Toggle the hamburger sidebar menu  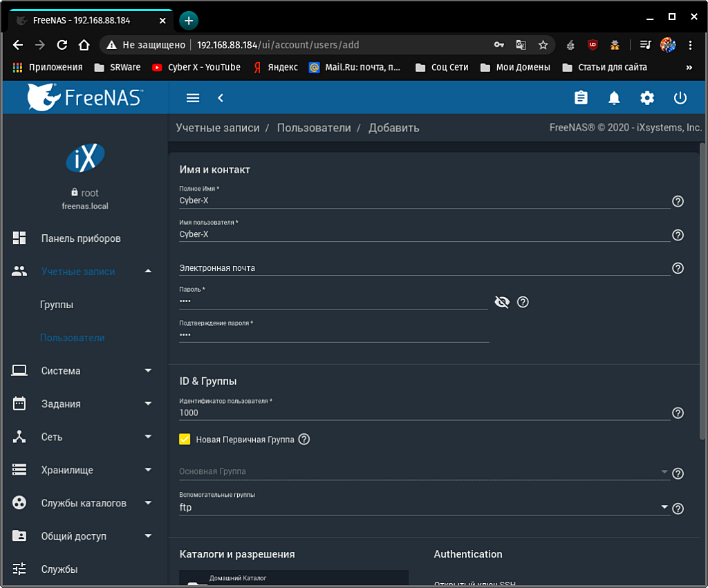pyautogui.click(x=193, y=98)
